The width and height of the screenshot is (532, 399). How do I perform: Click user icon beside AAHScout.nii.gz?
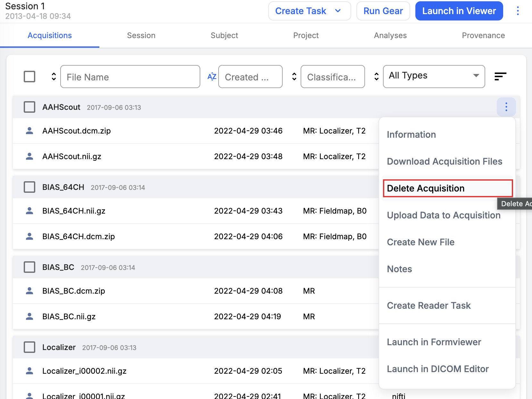tap(29, 156)
